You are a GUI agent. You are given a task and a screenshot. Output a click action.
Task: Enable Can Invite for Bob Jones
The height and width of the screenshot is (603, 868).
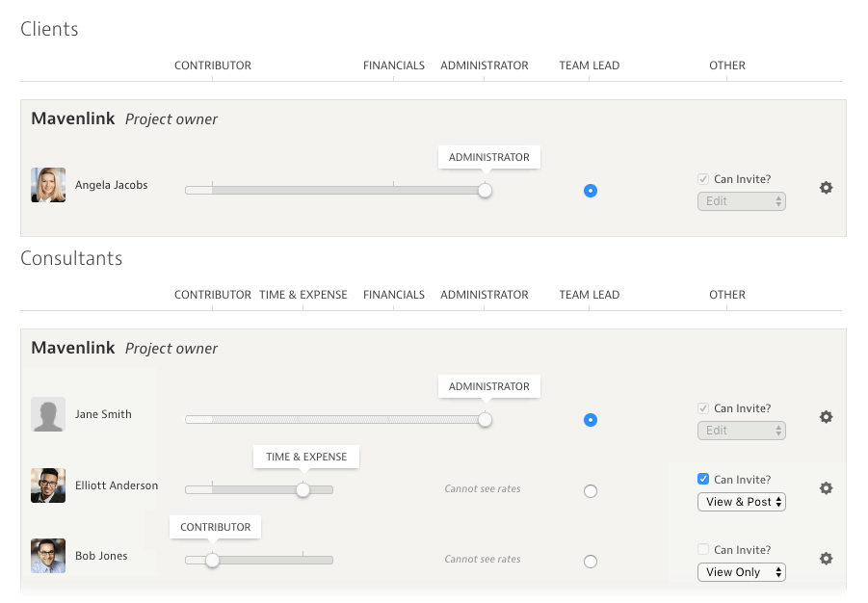coord(703,549)
